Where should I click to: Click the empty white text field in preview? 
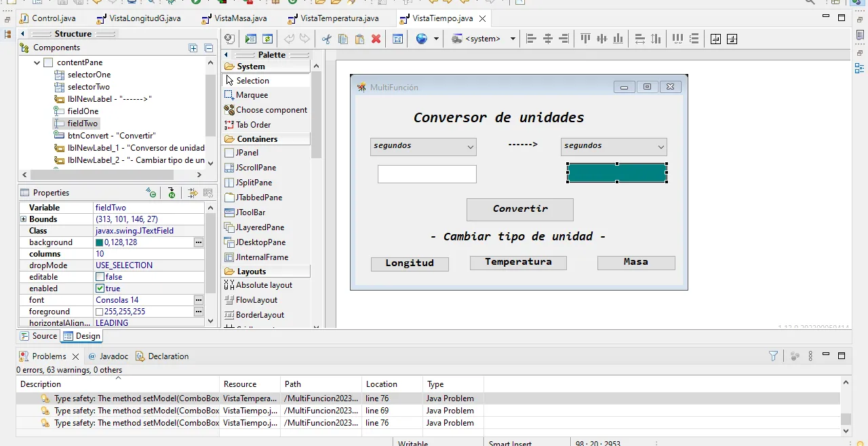pos(427,174)
